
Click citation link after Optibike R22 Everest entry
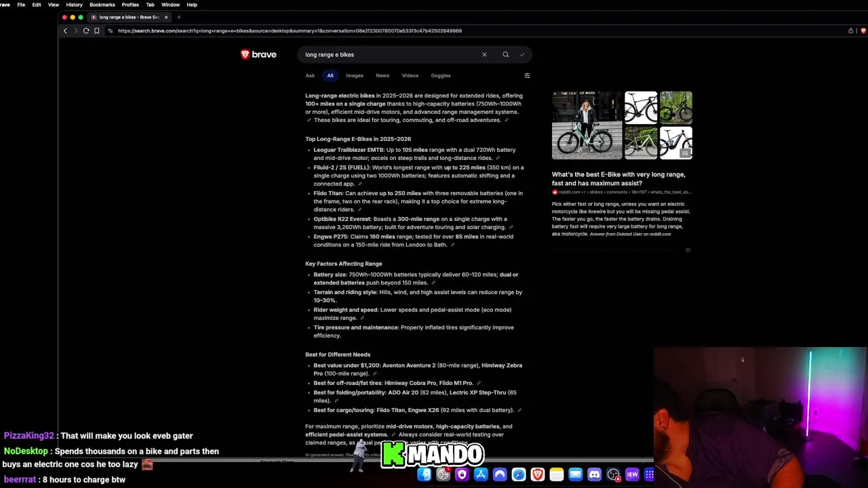click(x=511, y=227)
